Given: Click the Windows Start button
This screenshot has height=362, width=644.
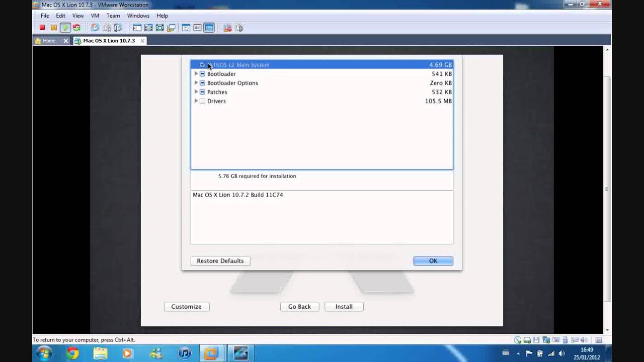Looking at the screenshot, I should 44,353.
